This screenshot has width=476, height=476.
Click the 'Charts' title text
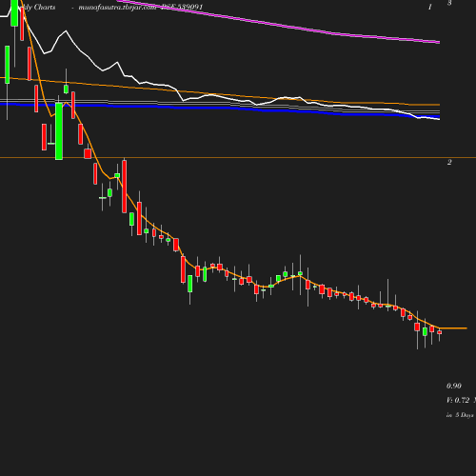pyautogui.click(x=44, y=7)
